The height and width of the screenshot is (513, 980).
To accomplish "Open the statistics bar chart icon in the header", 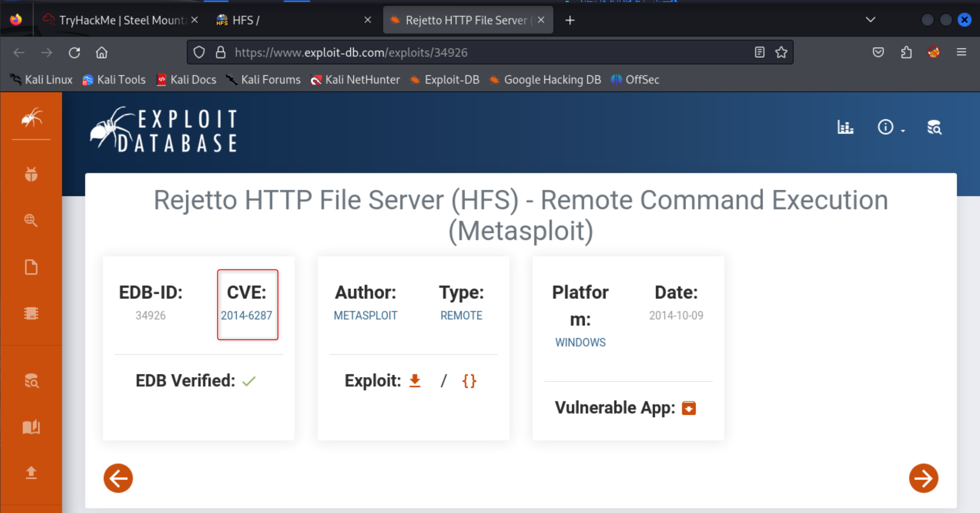I will [x=845, y=128].
